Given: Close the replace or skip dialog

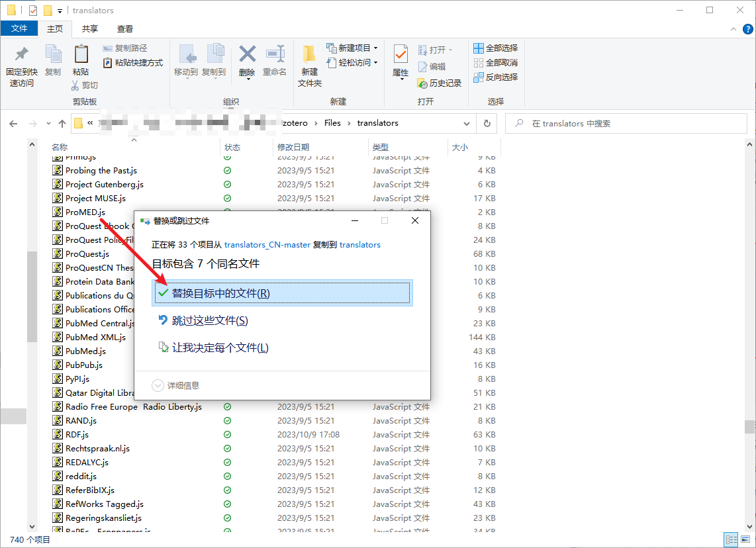Looking at the screenshot, I should tap(414, 221).
